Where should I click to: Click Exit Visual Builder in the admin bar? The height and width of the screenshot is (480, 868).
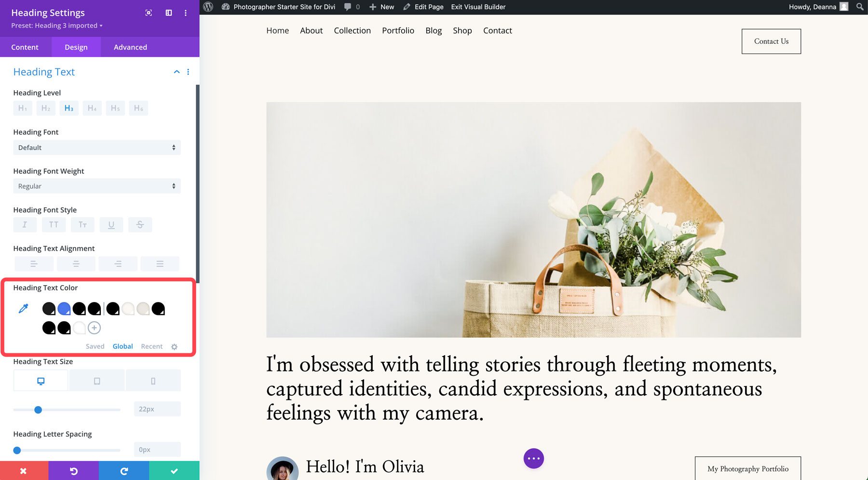tap(478, 7)
